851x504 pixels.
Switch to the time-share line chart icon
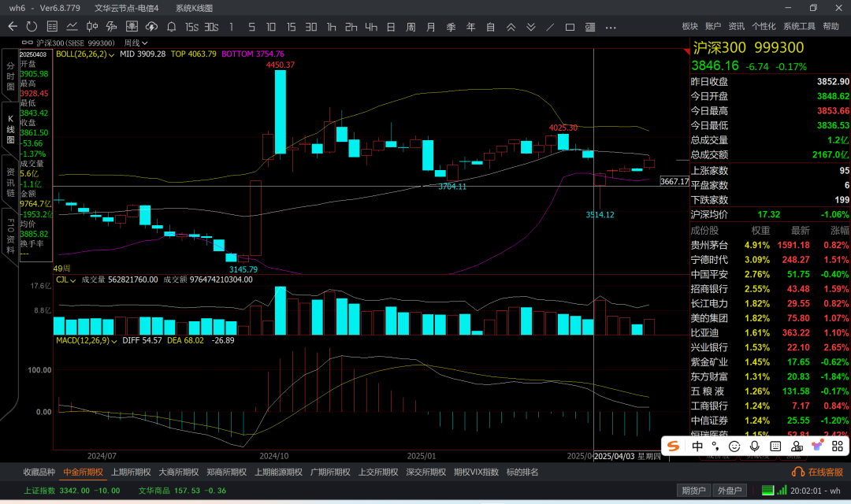72,27
